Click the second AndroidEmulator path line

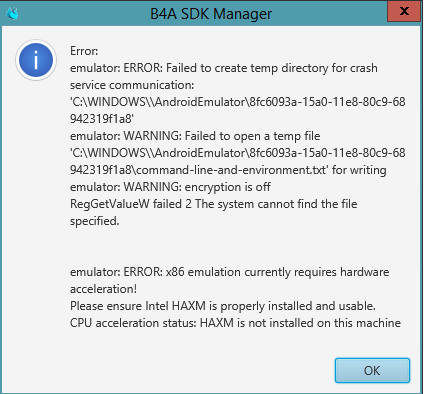point(238,153)
